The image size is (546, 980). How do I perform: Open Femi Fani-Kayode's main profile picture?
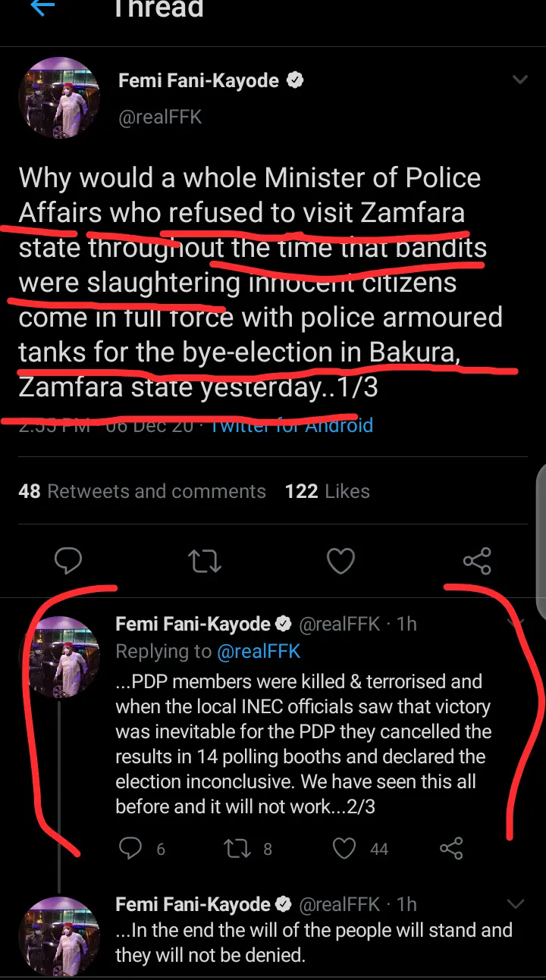click(59, 99)
